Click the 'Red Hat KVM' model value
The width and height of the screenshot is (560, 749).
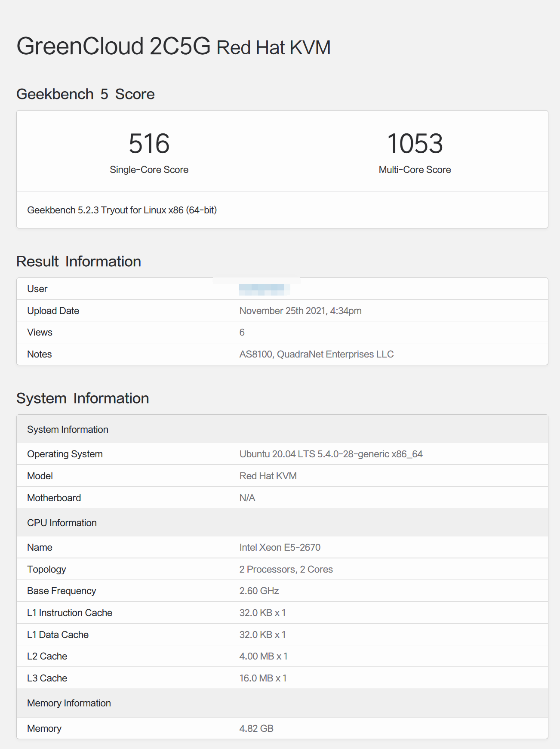pyautogui.click(x=268, y=476)
